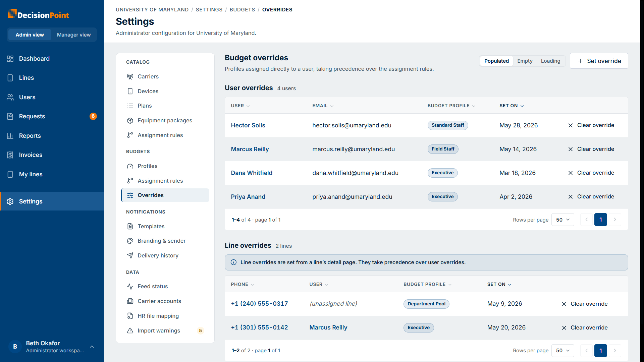Image resolution: width=644 pixels, height=362 pixels.
Task: Click the Branding & sender palette icon
Action: tap(130, 241)
